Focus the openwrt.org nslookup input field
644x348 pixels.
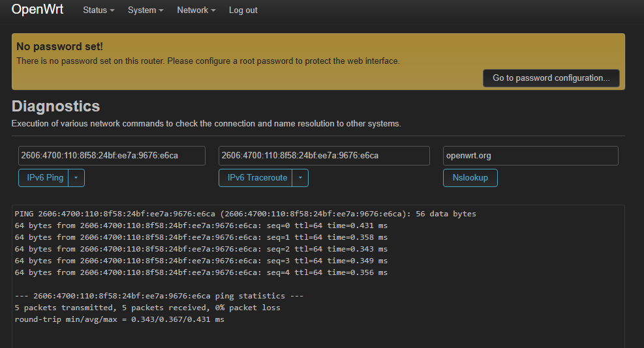pyautogui.click(x=530, y=156)
